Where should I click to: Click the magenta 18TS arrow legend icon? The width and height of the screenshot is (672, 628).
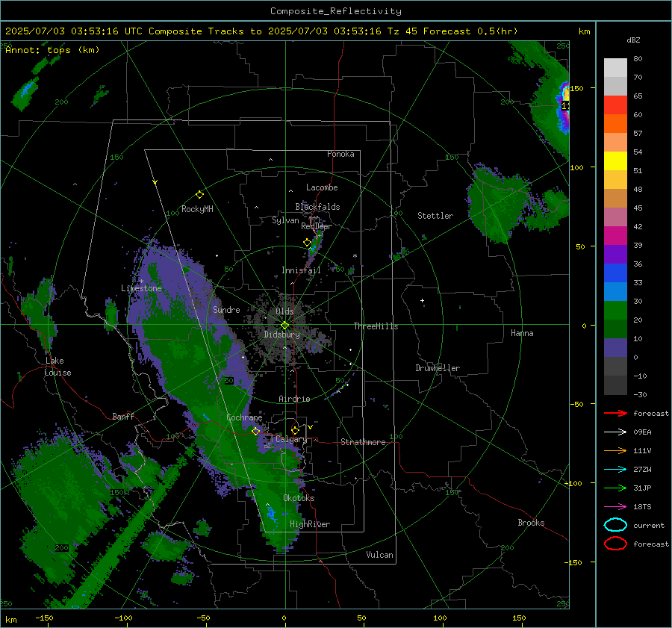(615, 507)
